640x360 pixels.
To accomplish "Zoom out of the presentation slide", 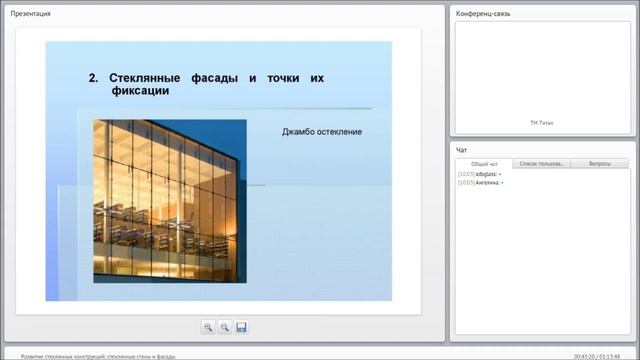I will 224,327.
